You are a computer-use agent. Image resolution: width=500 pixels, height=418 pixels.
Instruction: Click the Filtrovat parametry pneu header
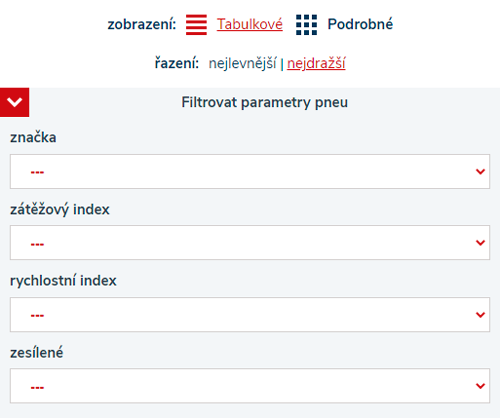pos(264,102)
